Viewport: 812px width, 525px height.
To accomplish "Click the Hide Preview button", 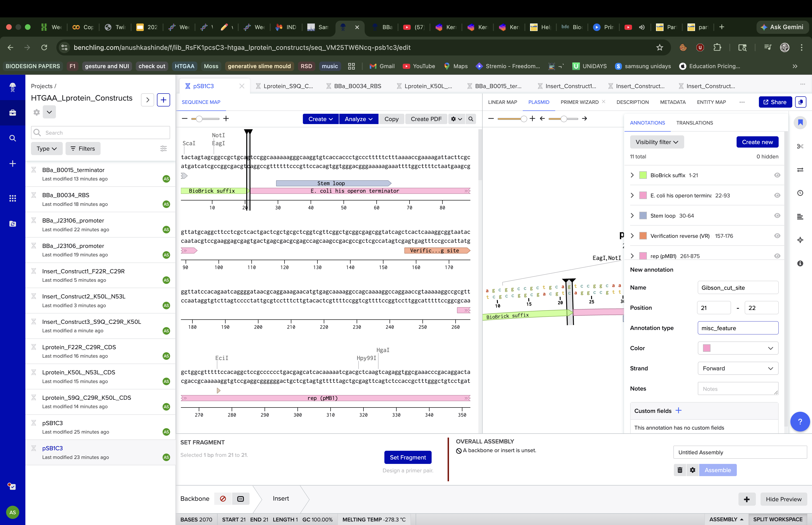I will 783,499.
